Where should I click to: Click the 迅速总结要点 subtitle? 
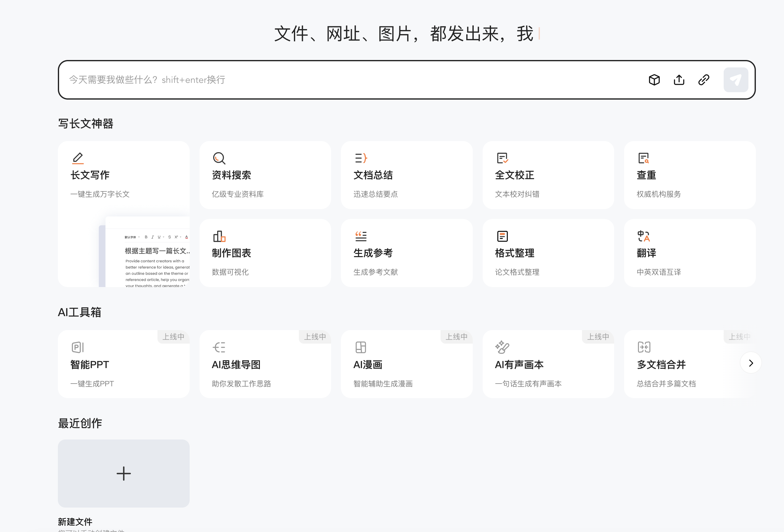coord(376,194)
